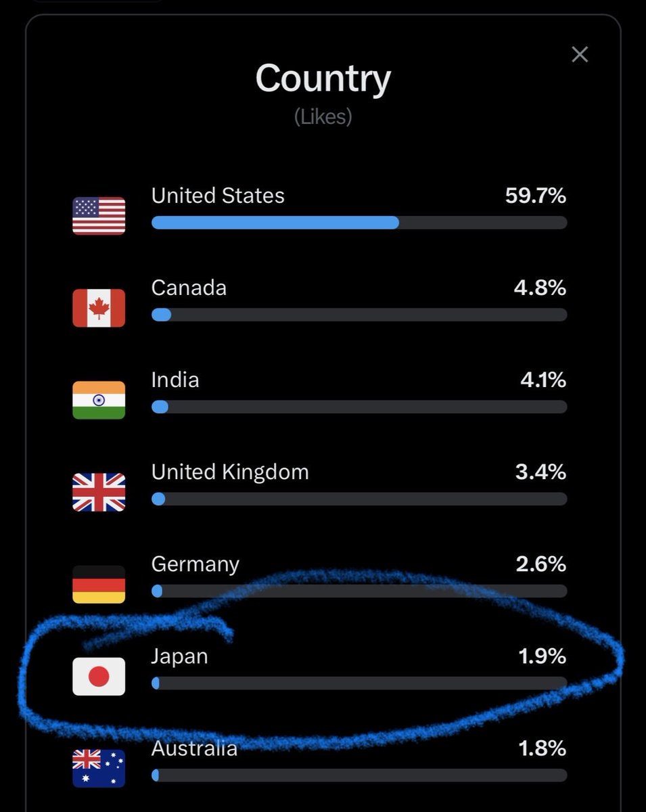
Task: Click the United States progress bar
Action: coord(359,223)
